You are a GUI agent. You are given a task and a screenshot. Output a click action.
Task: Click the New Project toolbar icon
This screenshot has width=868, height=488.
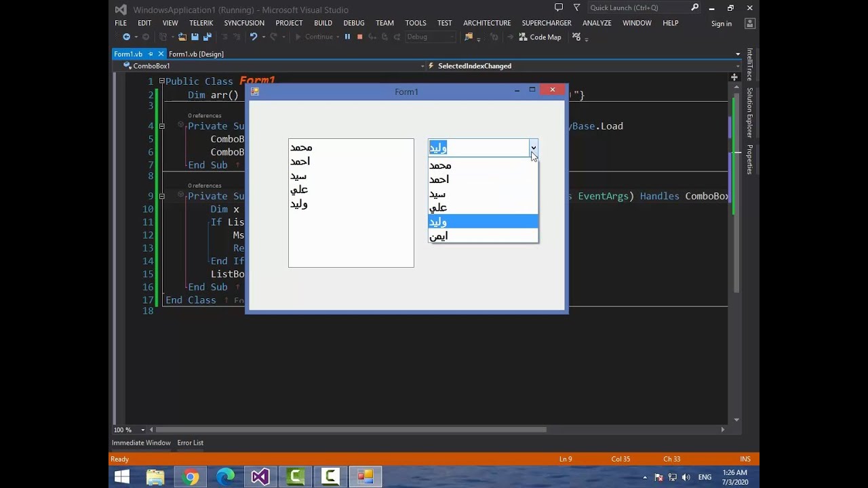tap(163, 37)
